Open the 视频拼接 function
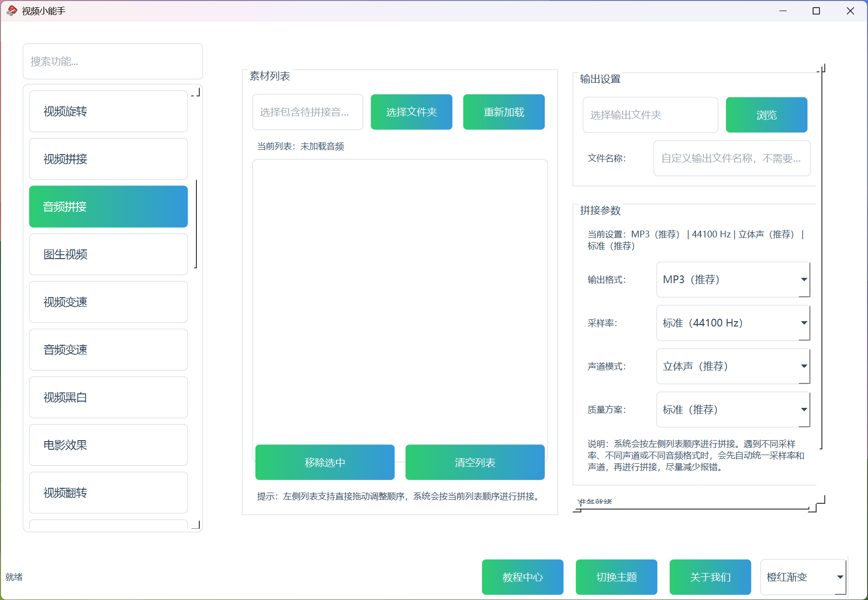Screen dimensions: 868x600 (x=108, y=159)
